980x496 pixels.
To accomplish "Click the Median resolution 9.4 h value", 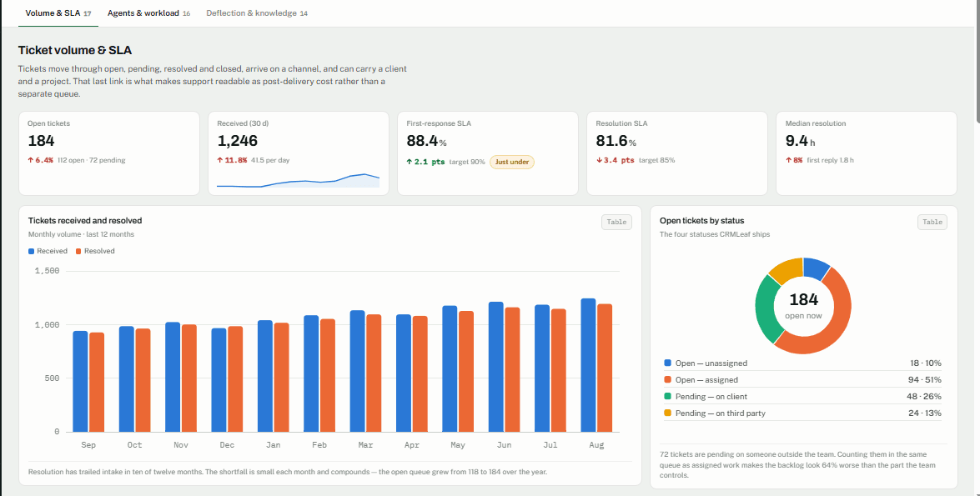I will [x=800, y=141].
